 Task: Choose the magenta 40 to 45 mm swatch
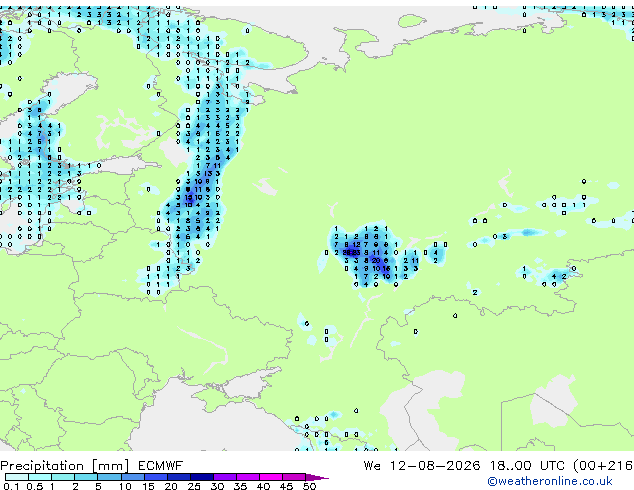pos(271,477)
